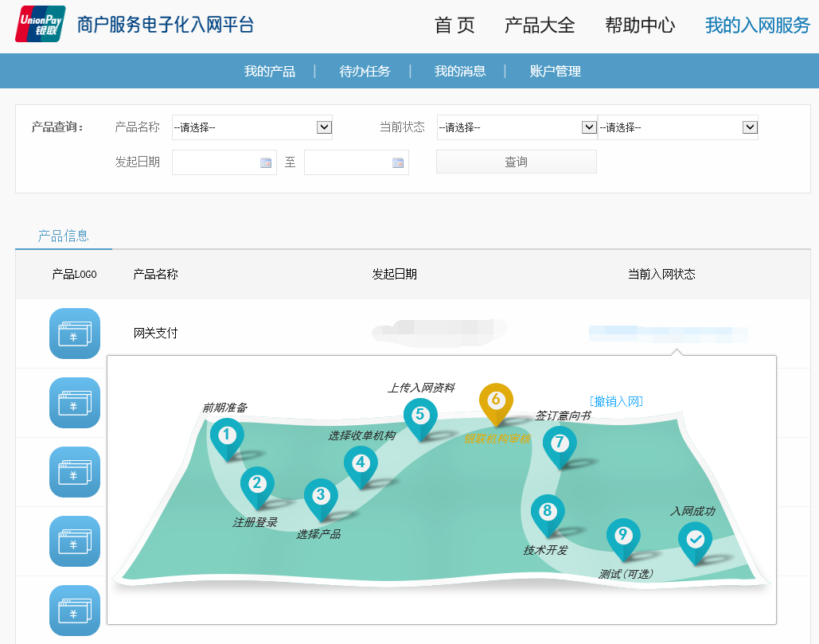Open 待办任务 in the blue submenu
The width and height of the screenshot is (819, 644).
point(365,72)
